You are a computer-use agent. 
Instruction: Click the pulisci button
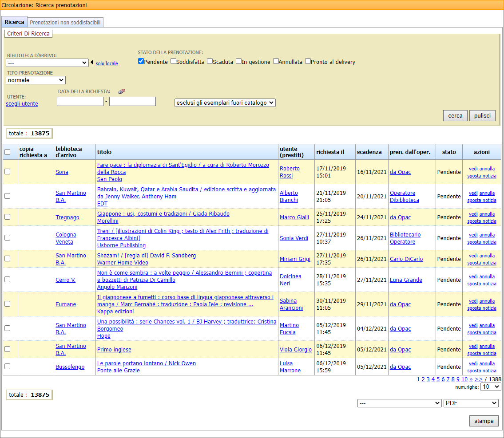click(482, 115)
